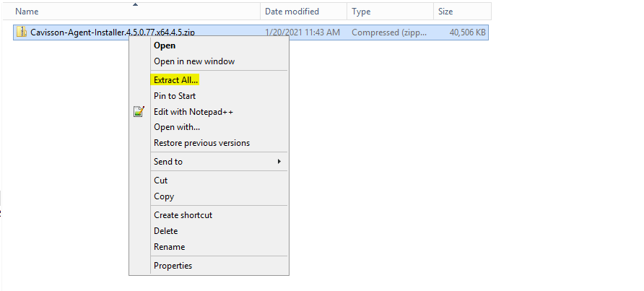Screen dimensions: 644x291
Task: Open Properties for the zip file
Action: [x=173, y=266]
